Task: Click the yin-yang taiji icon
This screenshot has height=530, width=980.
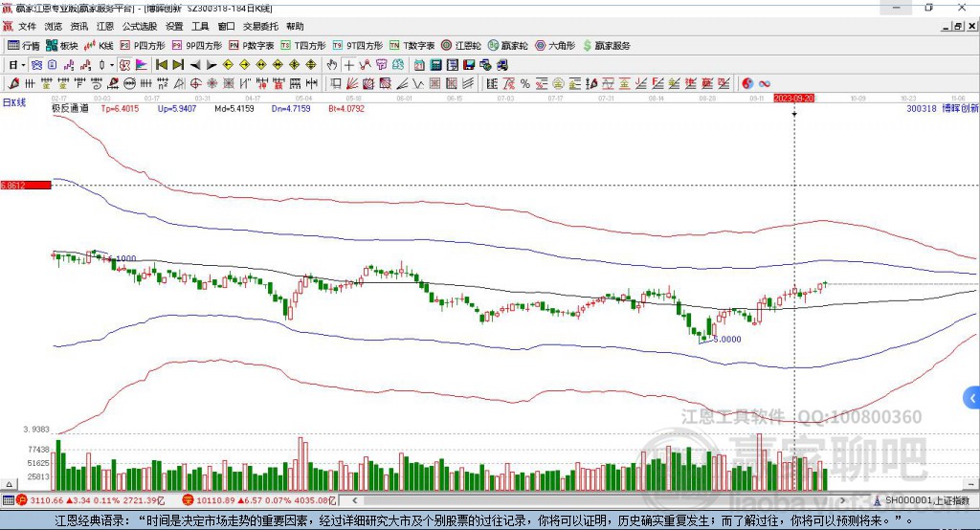Action: (x=747, y=84)
